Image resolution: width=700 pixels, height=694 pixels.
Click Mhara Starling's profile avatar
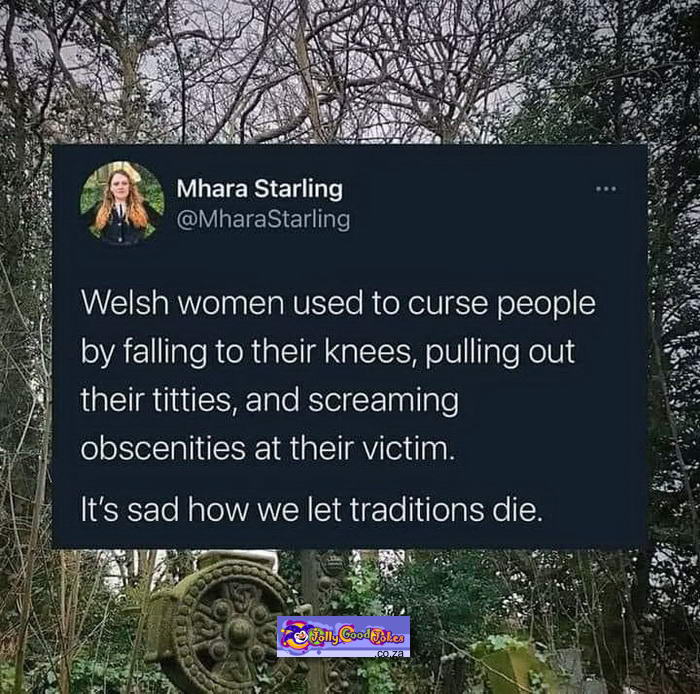[x=122, y=203]
